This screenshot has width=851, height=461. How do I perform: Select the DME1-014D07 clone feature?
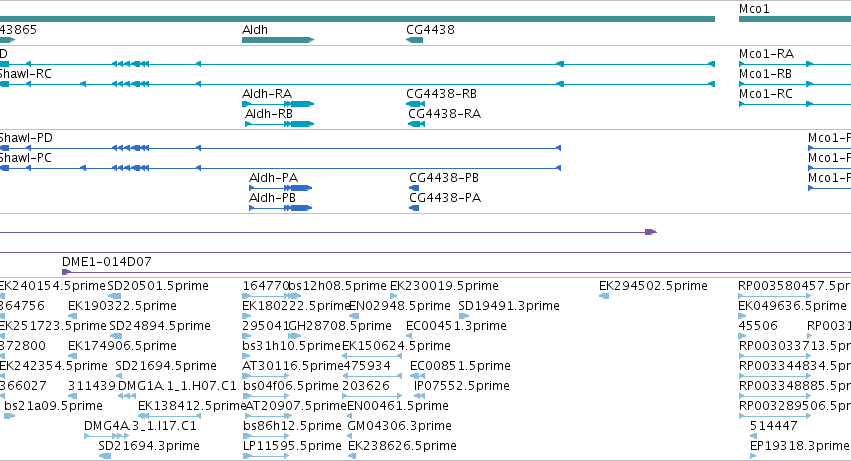(x=456, y=272)
